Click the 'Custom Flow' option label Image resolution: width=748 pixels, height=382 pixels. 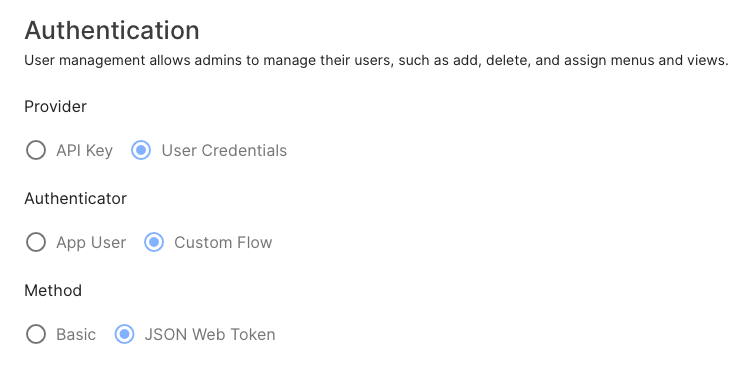coord(223,243)
